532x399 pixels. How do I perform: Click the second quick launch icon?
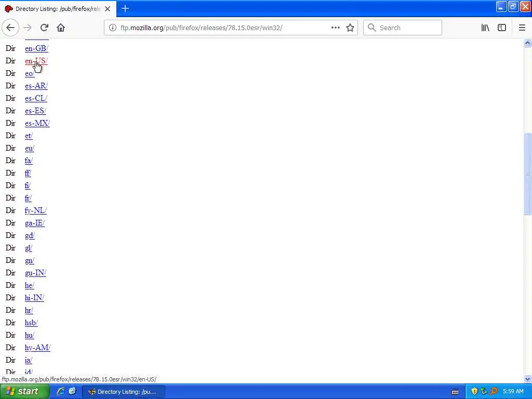click(x=73, y=392)
